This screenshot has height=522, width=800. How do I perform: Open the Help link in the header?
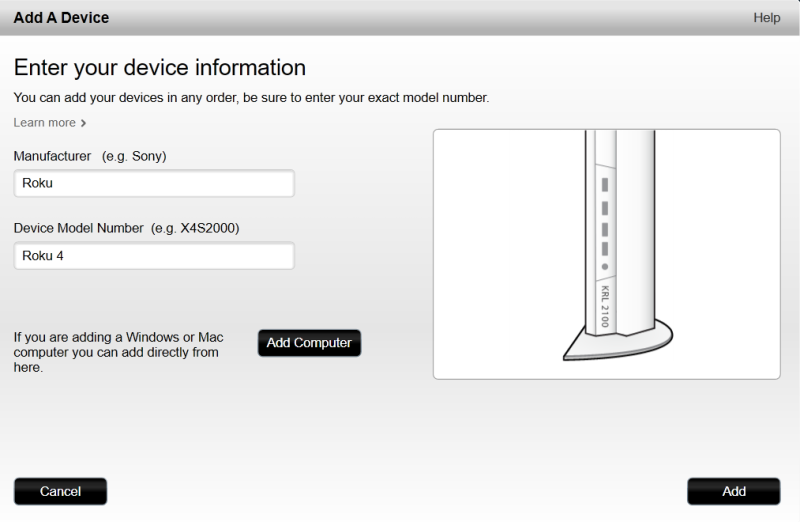(x=766, y=18)
